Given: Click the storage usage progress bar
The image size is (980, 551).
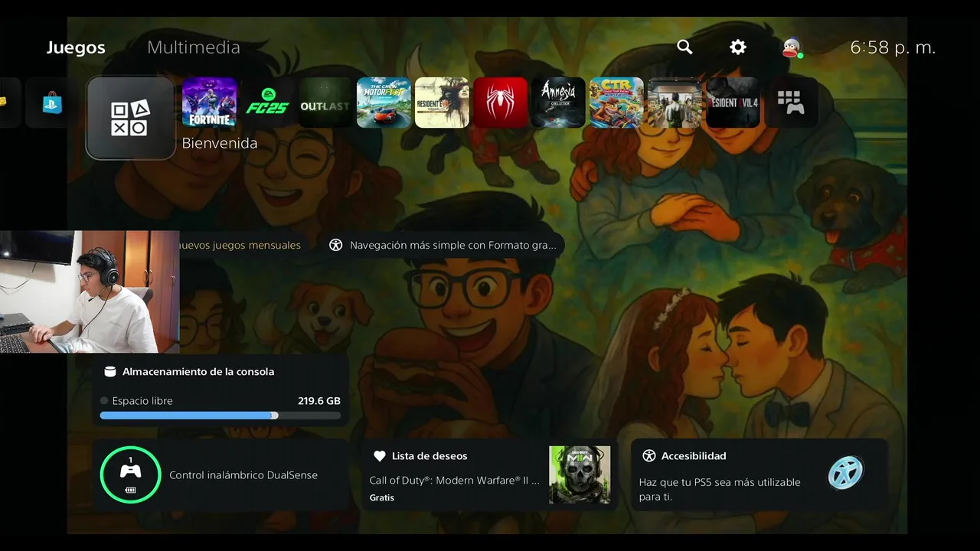Looking at the screenshot, I should tap(220, 416).
